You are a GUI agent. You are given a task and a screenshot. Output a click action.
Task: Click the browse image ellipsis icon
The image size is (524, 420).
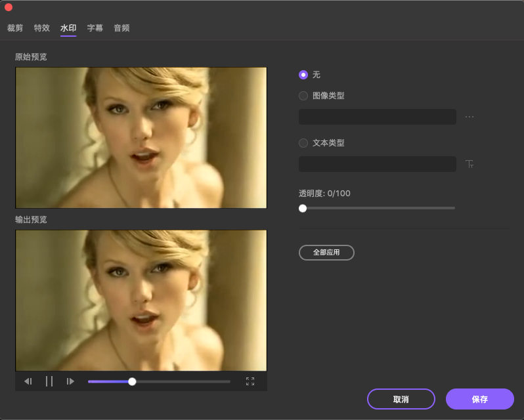click(x=469, y=117)
